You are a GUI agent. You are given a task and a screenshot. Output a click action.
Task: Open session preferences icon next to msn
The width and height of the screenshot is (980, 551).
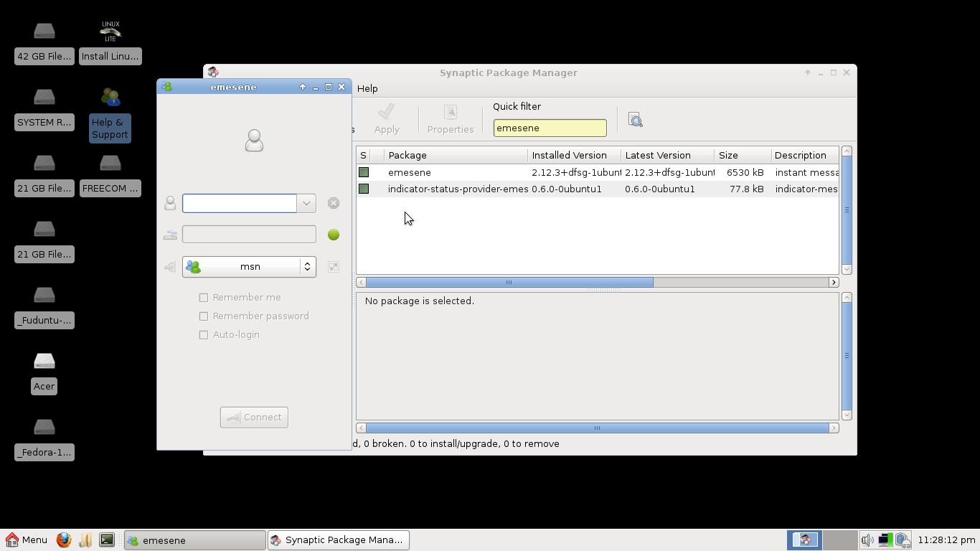pyautogui.click(x=334, y=267)
